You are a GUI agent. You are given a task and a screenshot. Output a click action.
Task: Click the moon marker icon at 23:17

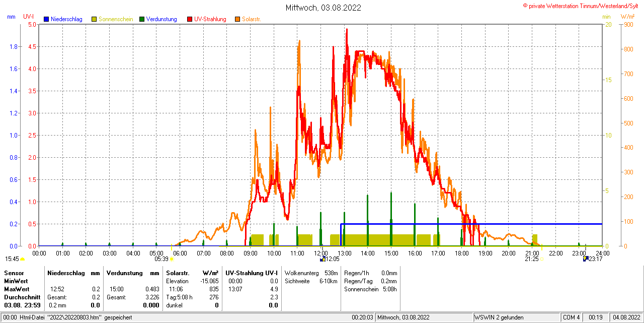pos(585,259)
